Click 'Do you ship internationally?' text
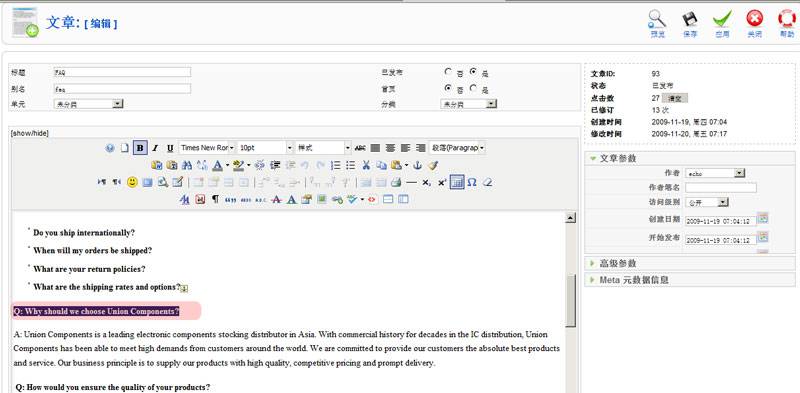Viewport: 800px width, 393px height. click(84, 233)
